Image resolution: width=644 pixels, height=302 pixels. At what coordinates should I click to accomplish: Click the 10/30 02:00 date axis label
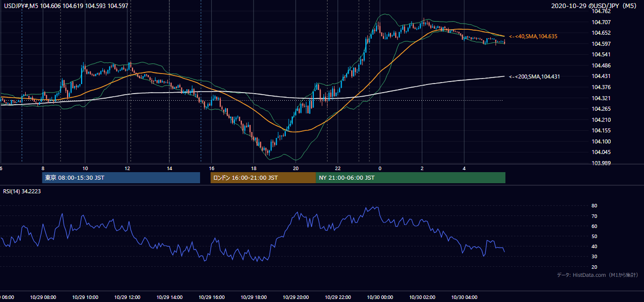422,297
